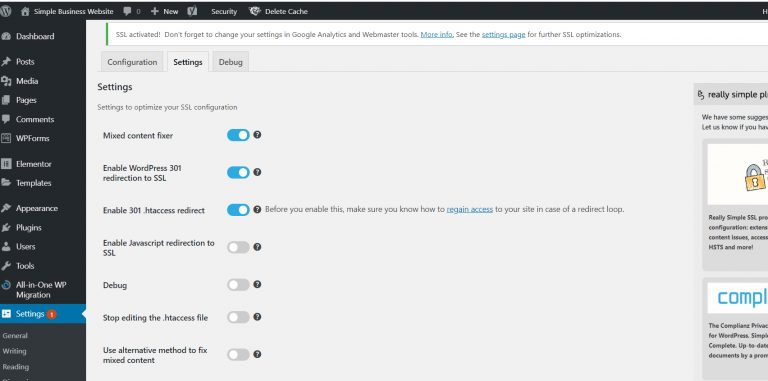Image resolution: width=768 pixels, height=381 pixels.
Task: Click the Plugins icon in sidebar
Action: coord(6,228)
